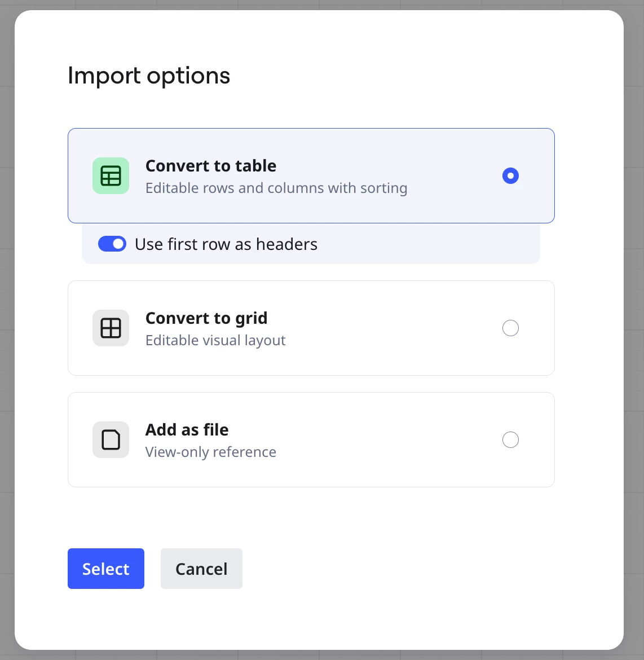
Task: Select the Add as file radio button
Action: coord(510,439)
